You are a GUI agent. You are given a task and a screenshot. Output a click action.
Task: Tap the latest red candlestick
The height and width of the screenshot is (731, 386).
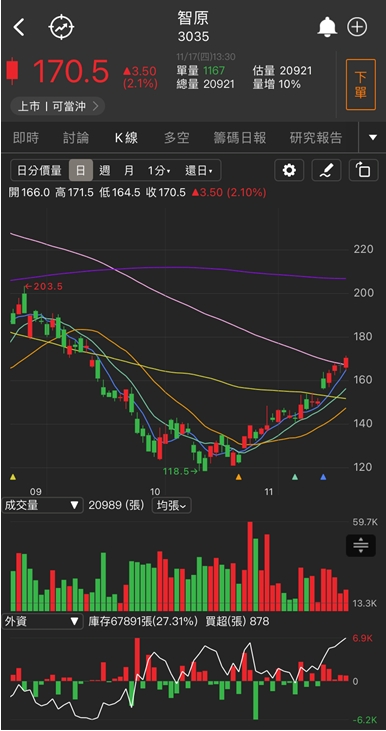point(346,362)
